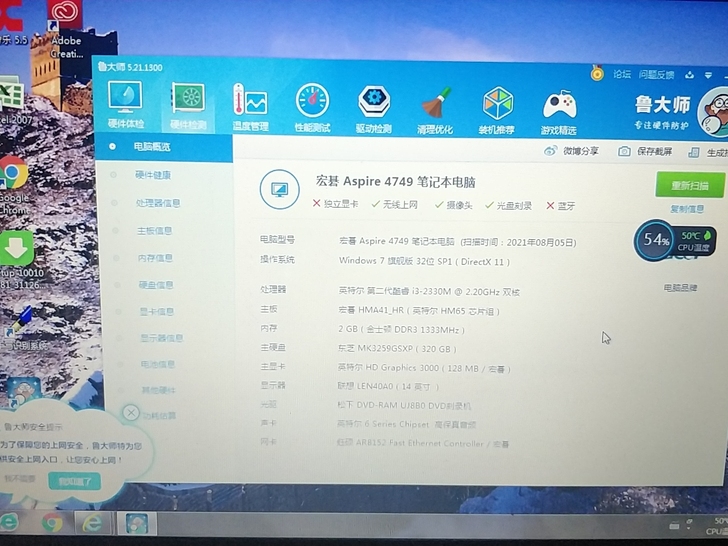The width and height of the screenshot is (728, 546).
Task: Select 处理器信息 sidebar item
Action: point(158,203)
